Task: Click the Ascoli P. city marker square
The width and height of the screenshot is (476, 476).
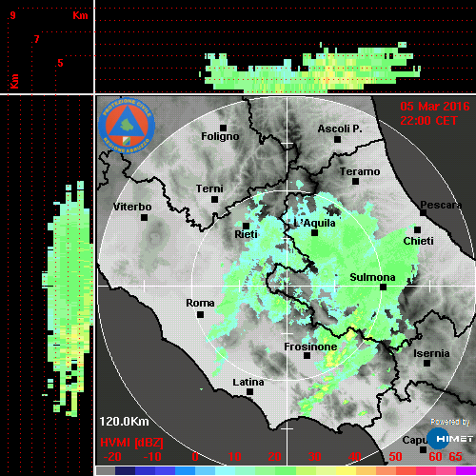Action: click(337, 139)
